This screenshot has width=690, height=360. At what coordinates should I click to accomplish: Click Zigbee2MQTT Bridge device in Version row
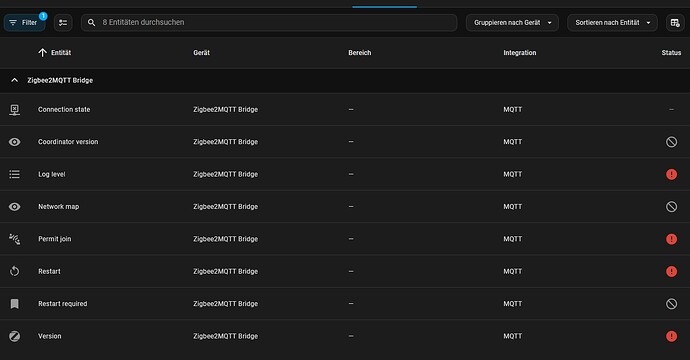coord(225,336)
